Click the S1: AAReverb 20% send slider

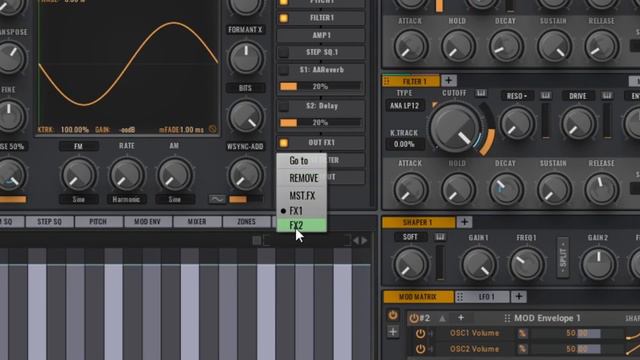pos(320,87)
